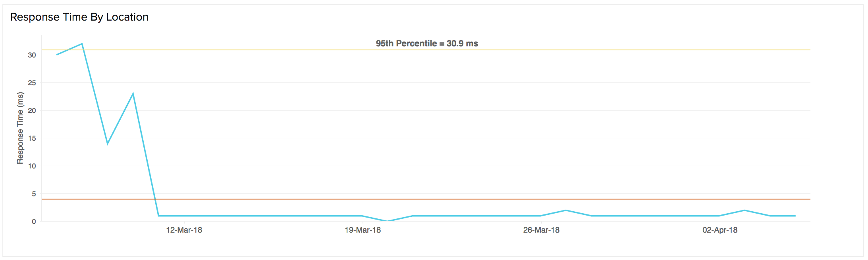Click the "Response Time By Location" chart title
The height and width of the screenshot is (260, 868).
[79, 17]
